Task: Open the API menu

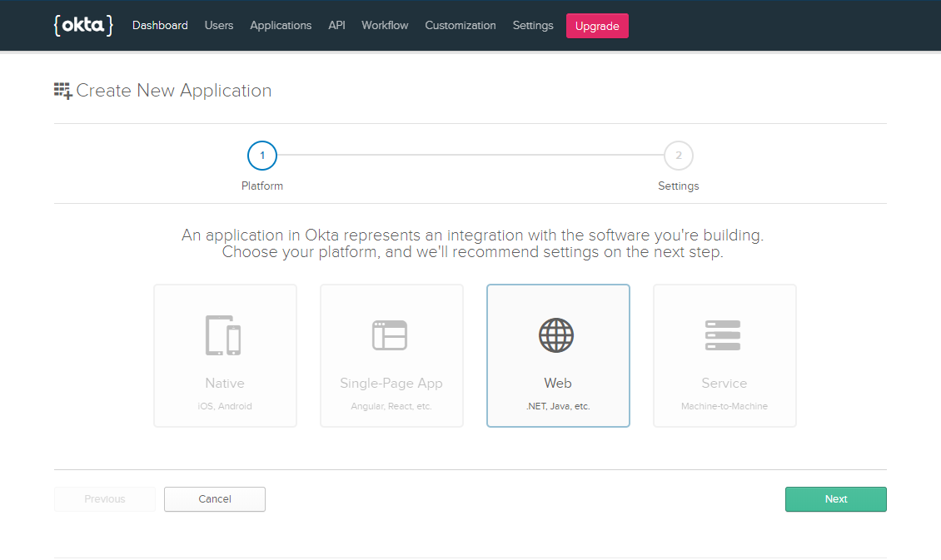Action: pos(336,25)
